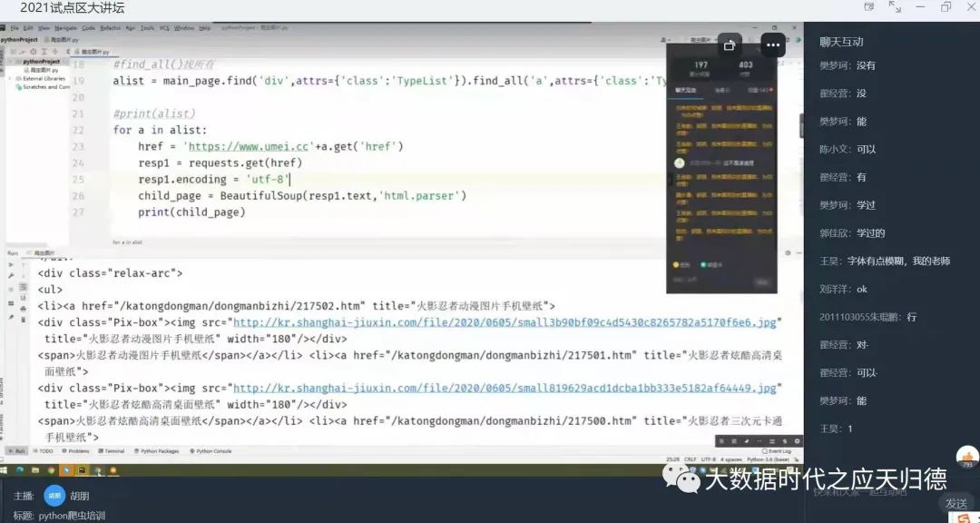This screenshot has height=523, width=980.
Task: Click the pythonProject breadcrumb in navigation bar
Action: click(19, 39)
